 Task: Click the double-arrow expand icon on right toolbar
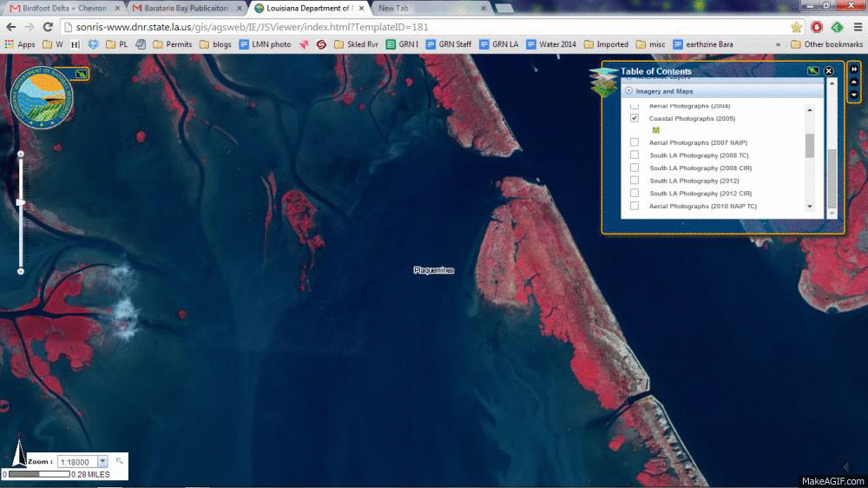pyautogui.click(x=854, y=69)
